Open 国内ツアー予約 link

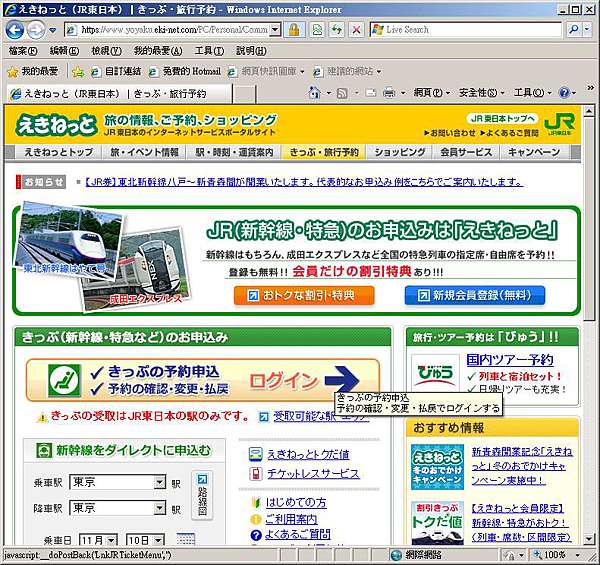pos(510,360)
